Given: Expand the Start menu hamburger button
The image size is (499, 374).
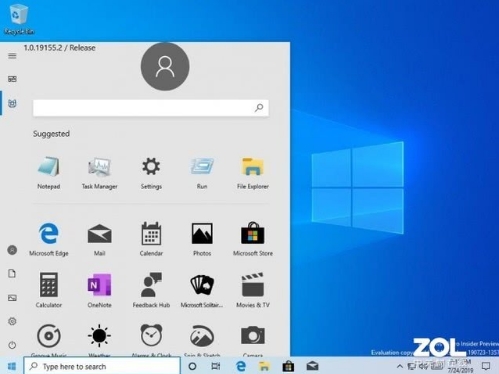Looking at the screenshot, I should 12,56.
